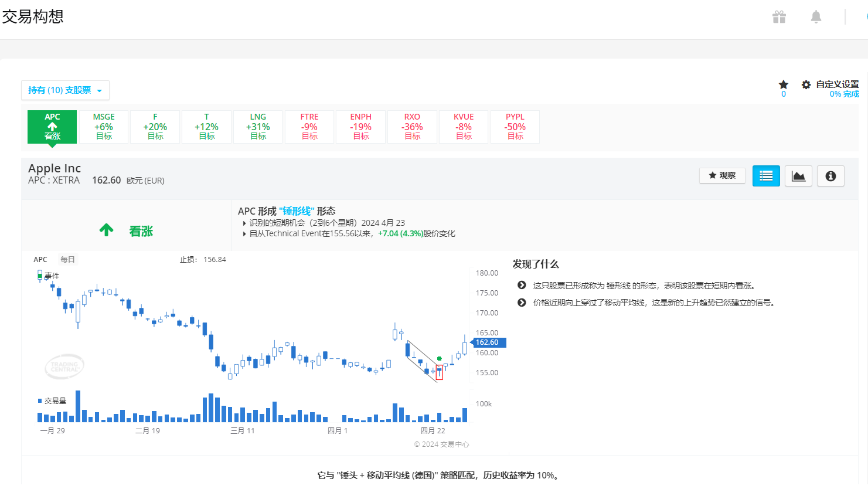Click the 二月 19 date label
868x489 pixels.
(x=148, y=430)
